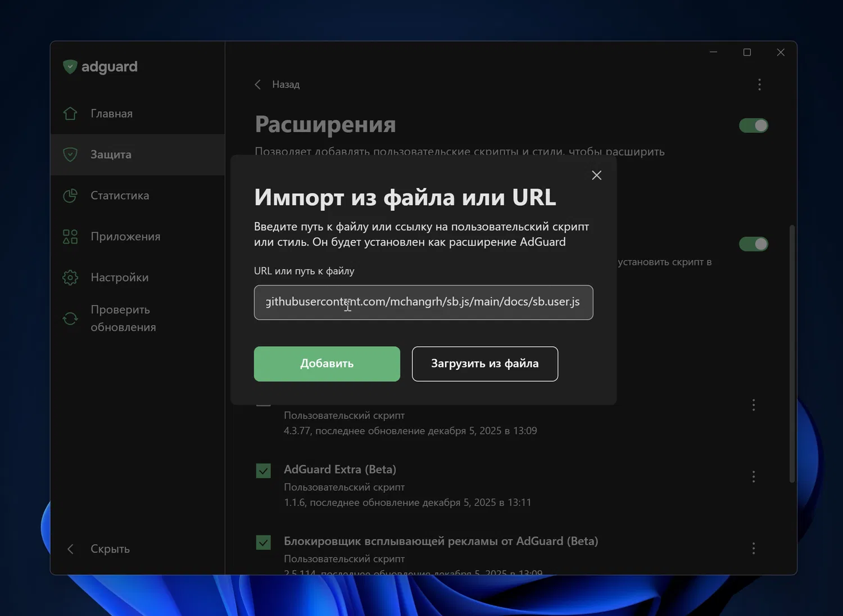This screenshot has width=843, height=616.
Task: Click the vertical scrollbar of the extensions list
Action: click(792, 354)
